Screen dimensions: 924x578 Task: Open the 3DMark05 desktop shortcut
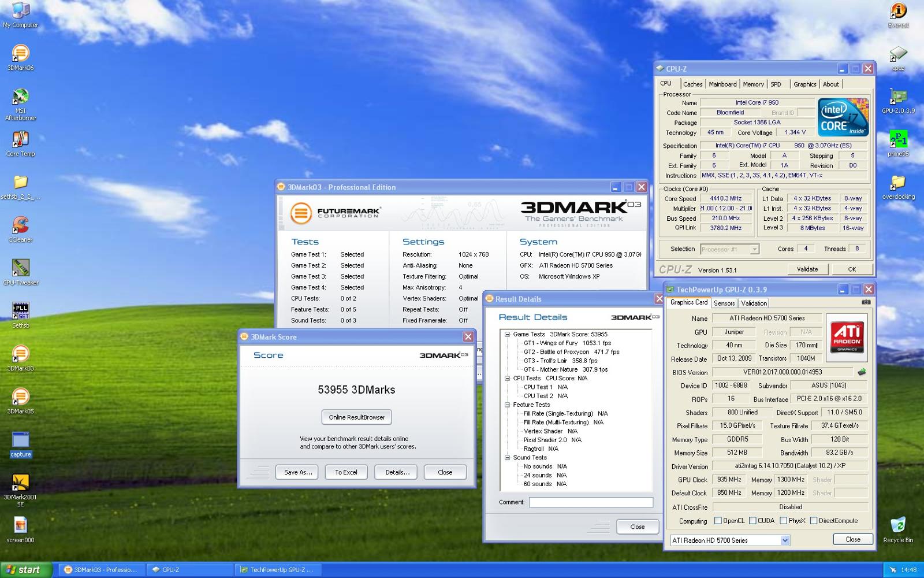coord(20,400)
